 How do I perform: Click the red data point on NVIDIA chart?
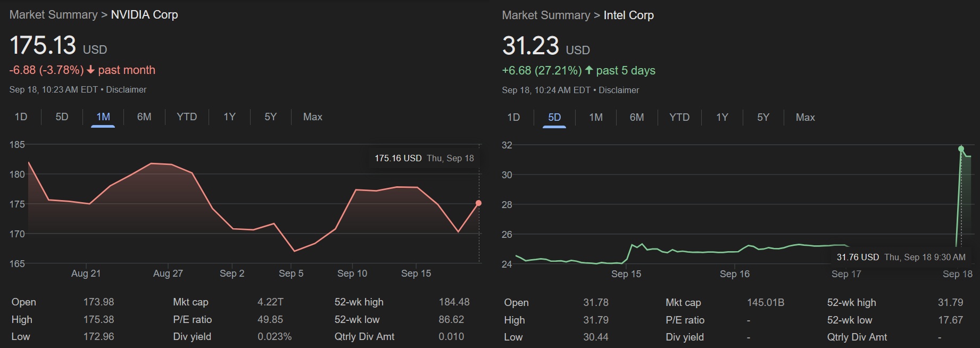pyautogui.click(x=478, y=203)
